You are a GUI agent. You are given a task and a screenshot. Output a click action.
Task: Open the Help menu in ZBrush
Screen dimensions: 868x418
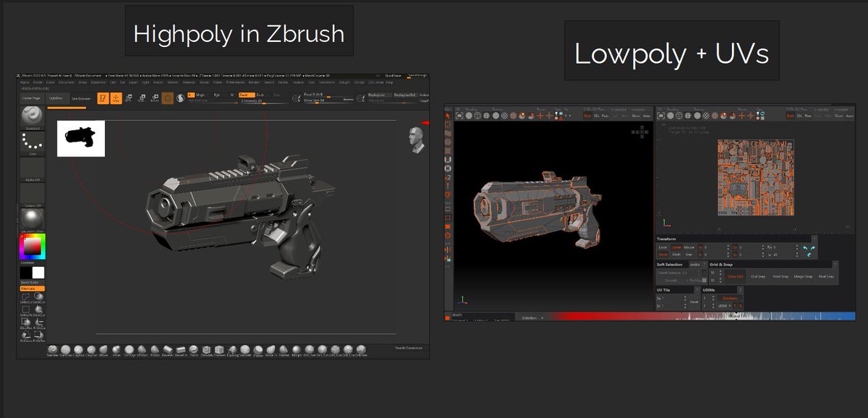[389, 82]
